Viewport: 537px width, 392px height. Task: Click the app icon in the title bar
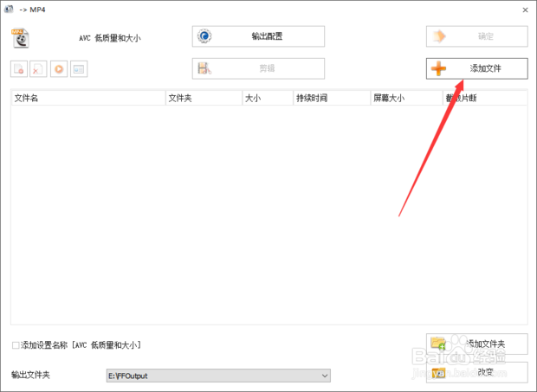(x=9, y=10)
